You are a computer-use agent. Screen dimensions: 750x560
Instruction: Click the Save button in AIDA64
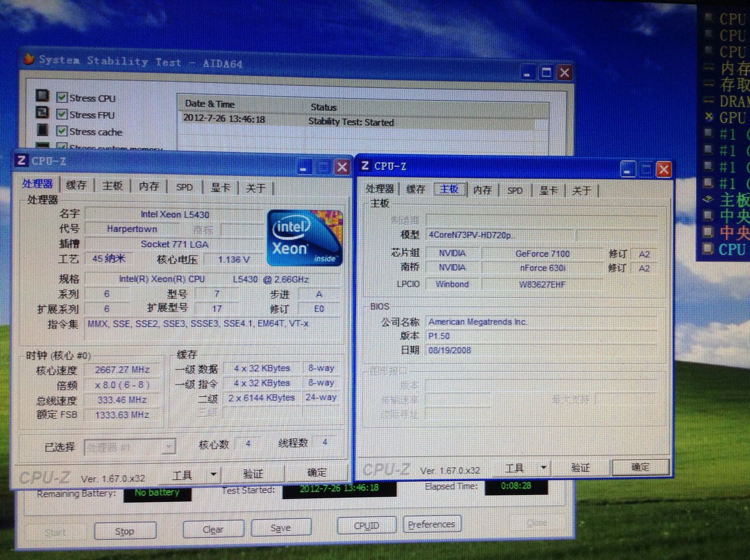281,528
